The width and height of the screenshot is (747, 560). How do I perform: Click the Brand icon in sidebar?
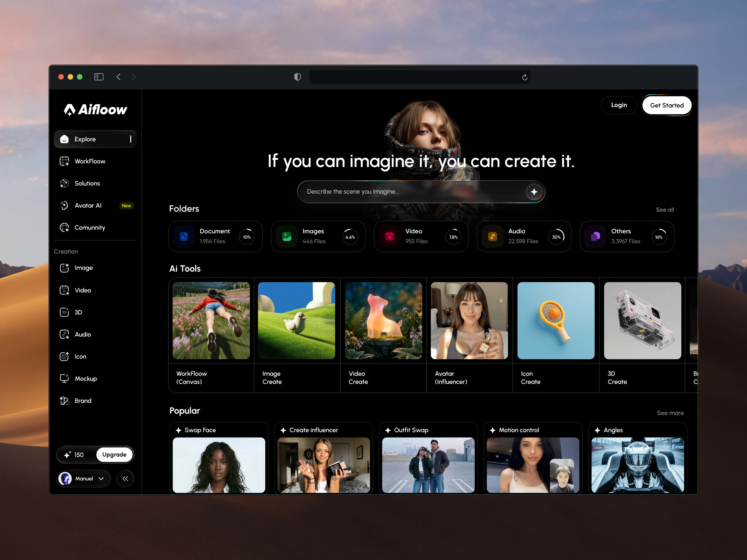(x=64, y=401)
